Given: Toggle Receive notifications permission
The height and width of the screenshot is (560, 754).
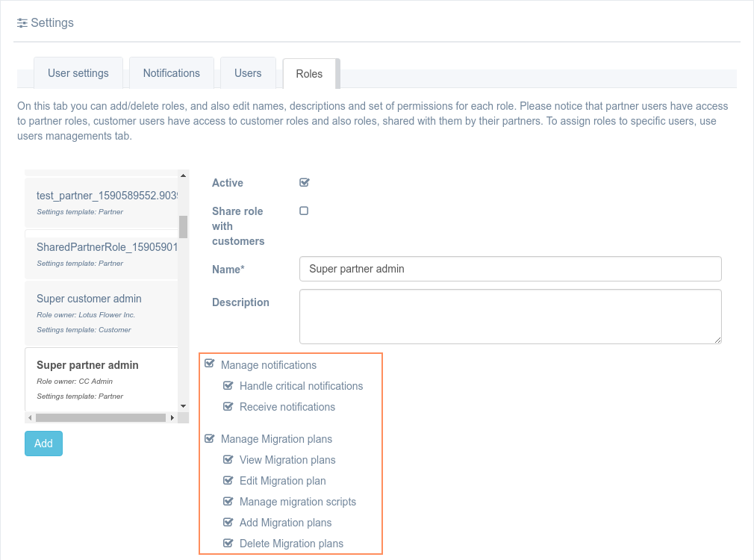Looking at the screenshot, I should pos(228,406).
